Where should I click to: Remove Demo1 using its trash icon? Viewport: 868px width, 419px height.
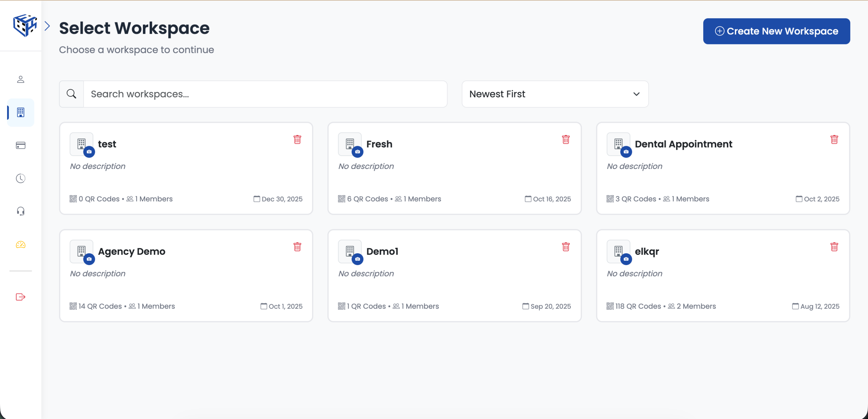pos(566,247)
